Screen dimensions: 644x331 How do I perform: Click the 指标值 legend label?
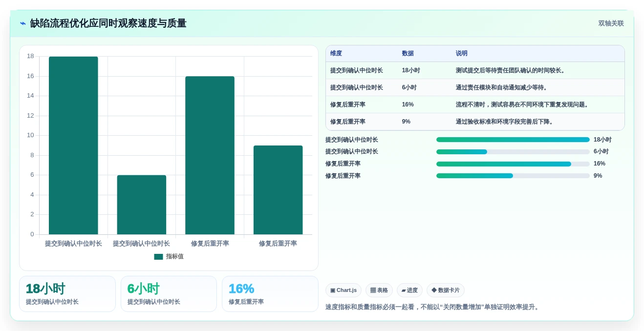point(175,257)
